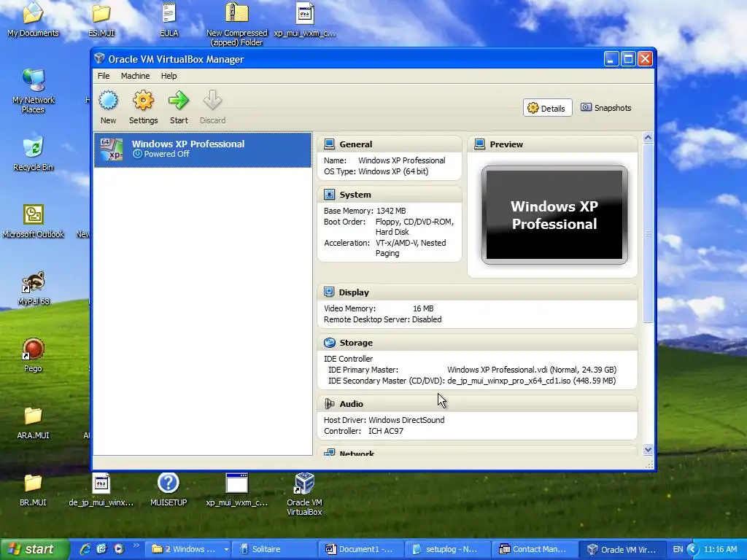
Task: Switch to Document1 Word taskbar button
Action: point(361,550)
